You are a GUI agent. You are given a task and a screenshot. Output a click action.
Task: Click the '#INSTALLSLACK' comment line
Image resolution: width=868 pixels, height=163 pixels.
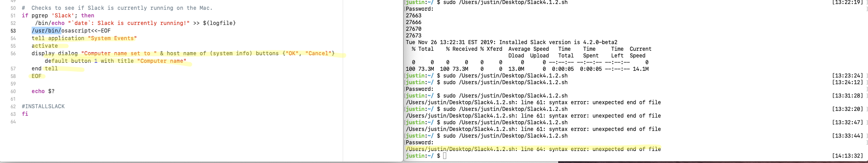[x=43, y=106]
